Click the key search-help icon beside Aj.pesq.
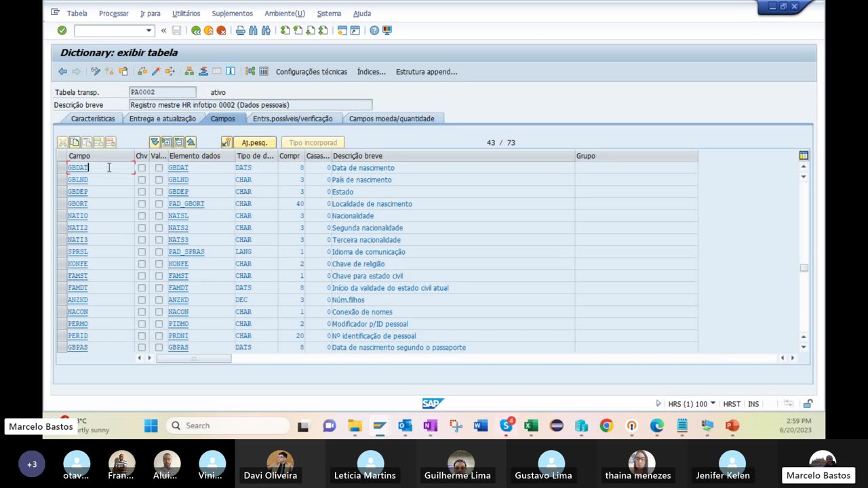Image resolution: width=868 pixels, height=488 pixels. click(x=226, y=142)
